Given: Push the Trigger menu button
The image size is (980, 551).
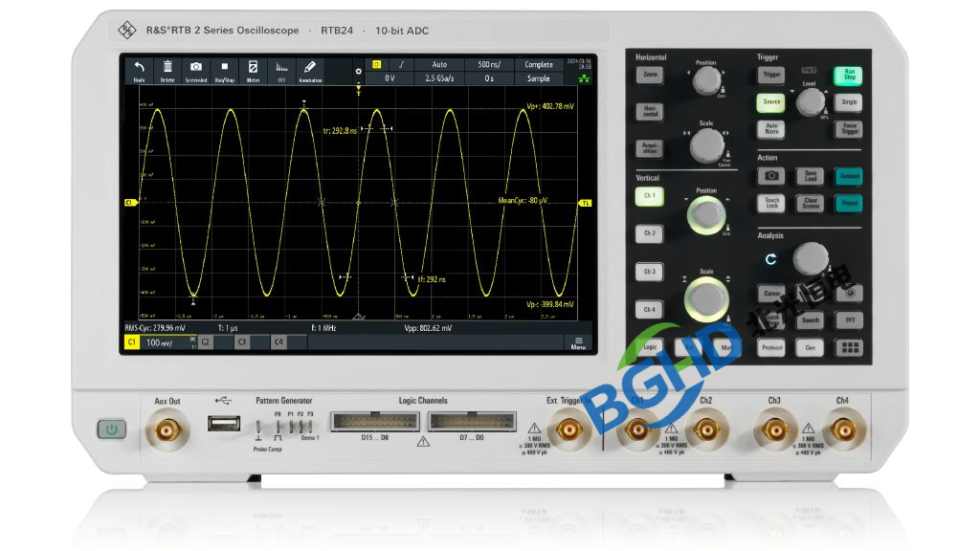Looking at the screenshot, I should click(x=771, y=75).
